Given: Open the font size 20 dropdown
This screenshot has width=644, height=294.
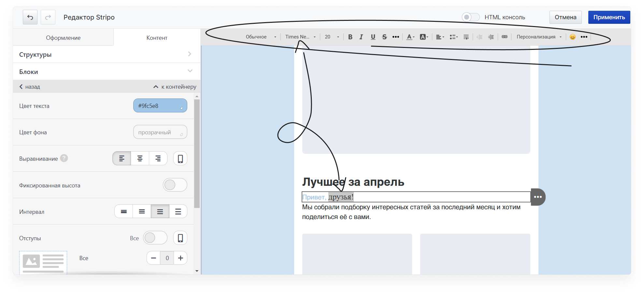Looking at the screenshot, I should click(x=332, y=37).
